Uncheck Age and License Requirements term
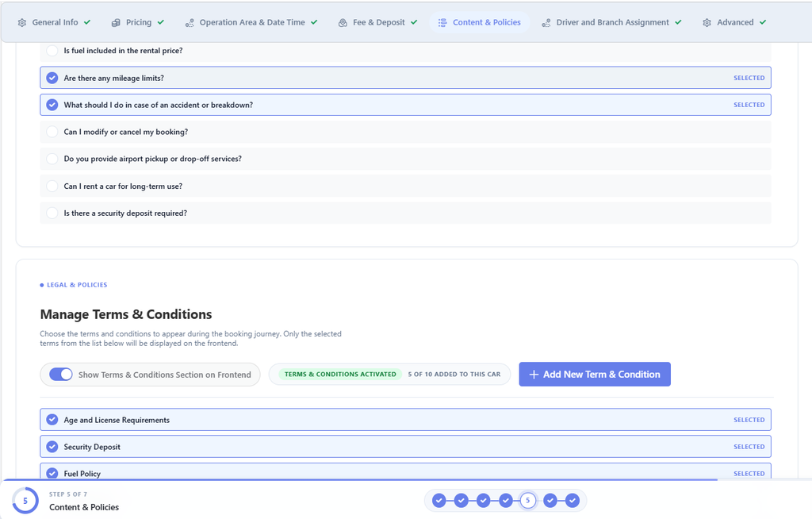Viewport: 812px width, 519px height. point(405,420)
